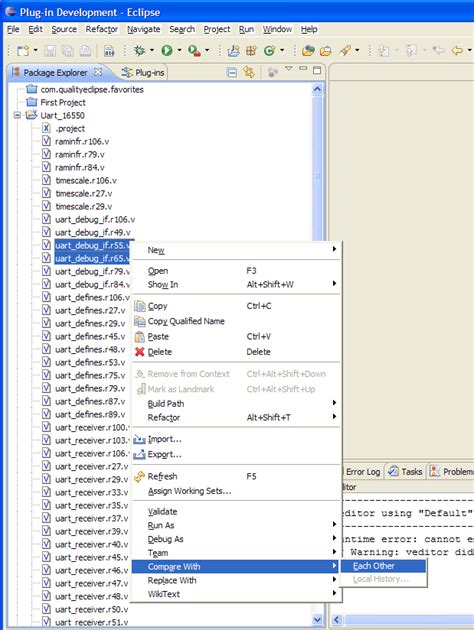Select Each Other in Compare With submenu
Screen dimensions: 474x630
pyautogui.click(x=383, y=566)
